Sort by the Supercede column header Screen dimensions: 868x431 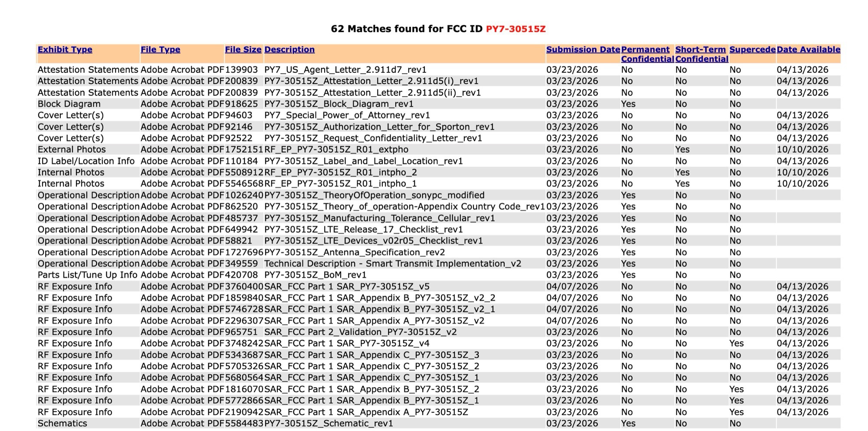pyautogui.click(x=752, y=49)
